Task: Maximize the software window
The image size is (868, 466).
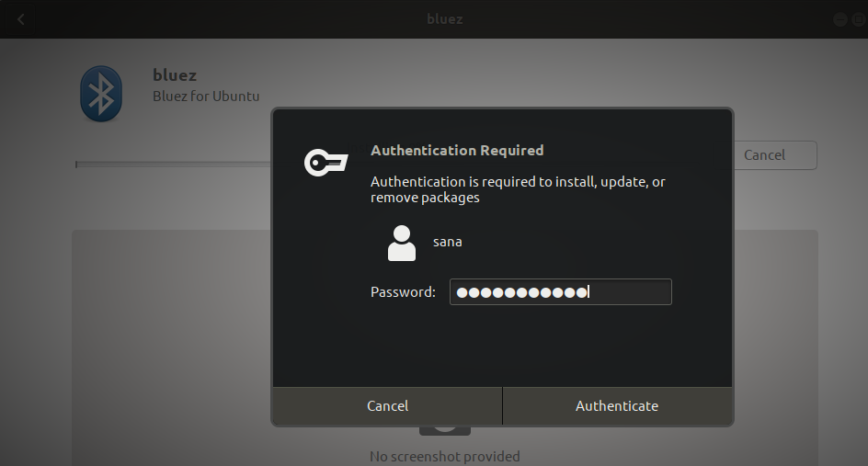Action: click(x=861, y=19)
